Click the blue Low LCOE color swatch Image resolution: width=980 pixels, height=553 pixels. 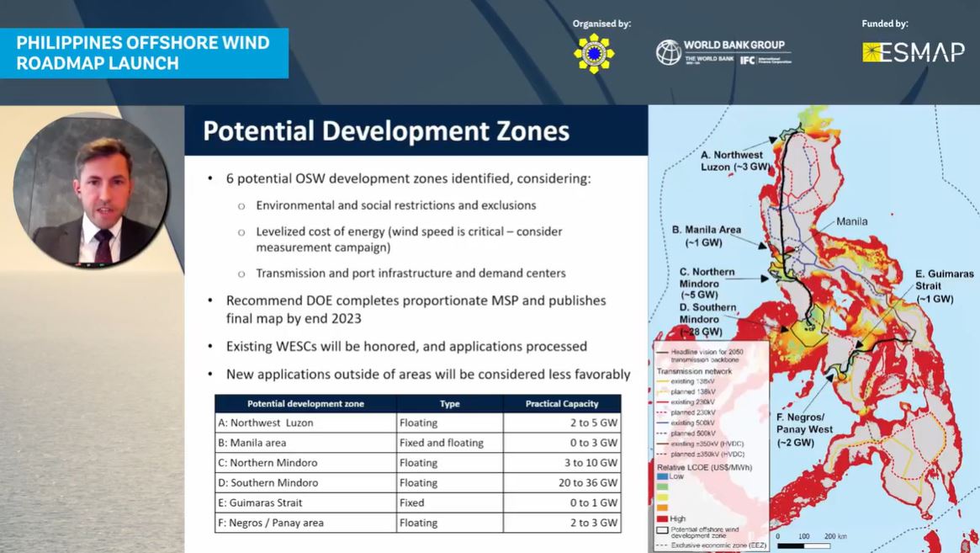663,476
